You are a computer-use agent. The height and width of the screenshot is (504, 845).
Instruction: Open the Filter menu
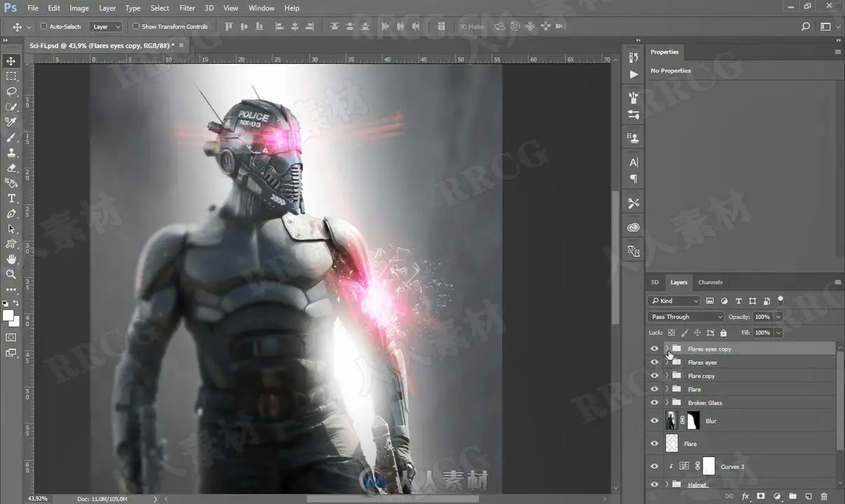(x=187, y=8)
